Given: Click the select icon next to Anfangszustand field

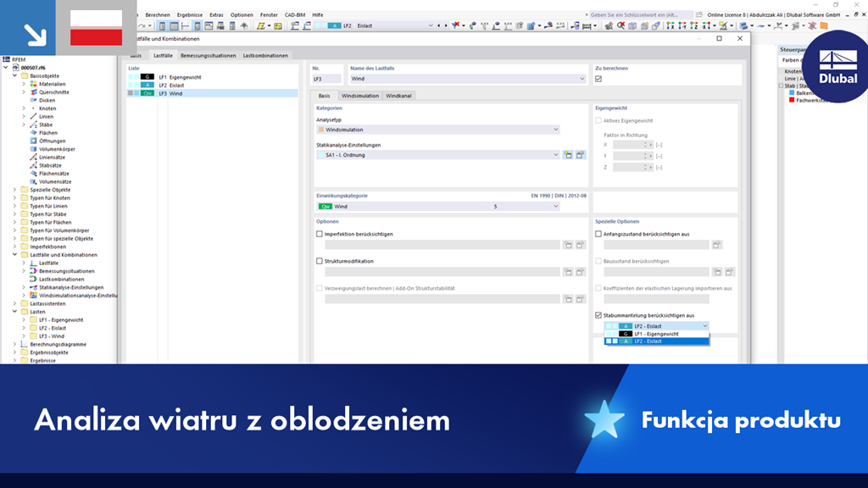Looking at the screenshot, I should pos(716,245).
